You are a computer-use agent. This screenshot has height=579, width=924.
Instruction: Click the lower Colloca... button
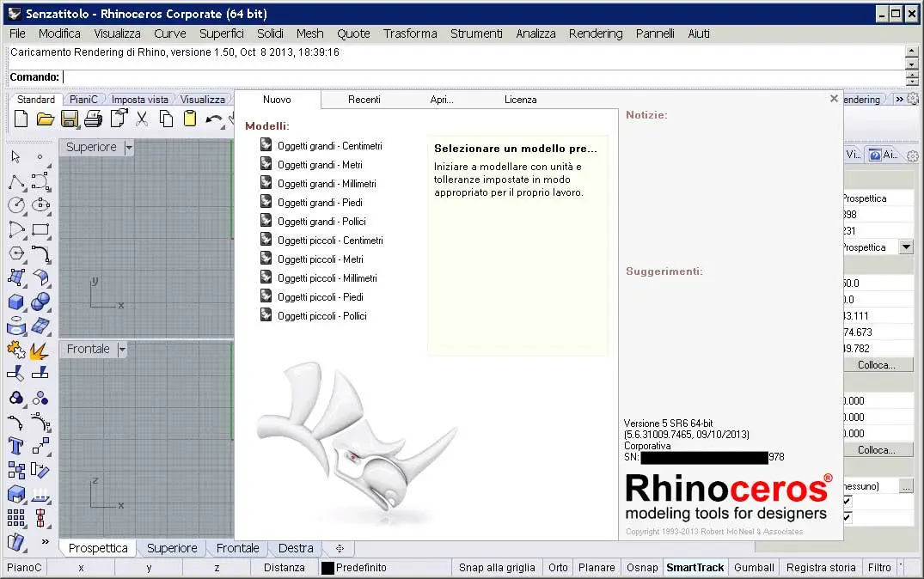point(876,449)
